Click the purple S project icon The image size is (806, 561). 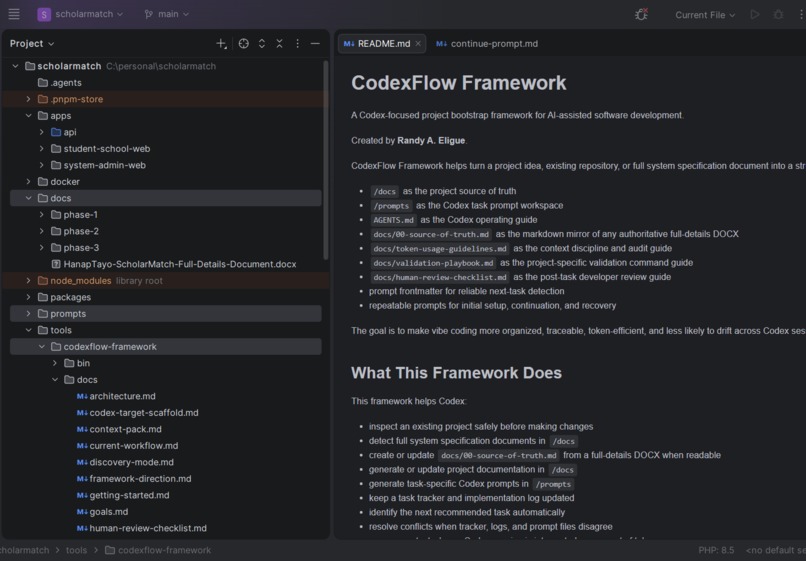pyautogui.click(x=44, y=14)
